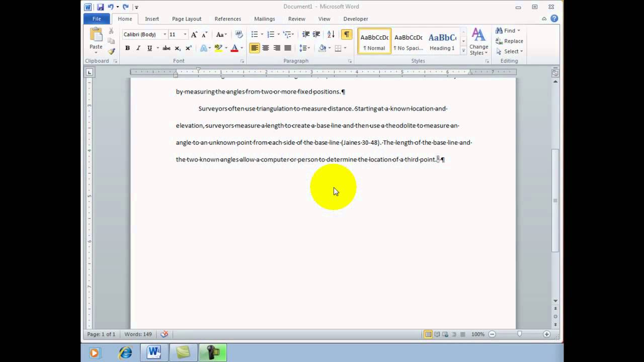This screenshot has width=644, height=362.
Task: Decrease the paragraph indent
Action: [x=306, y=34]
